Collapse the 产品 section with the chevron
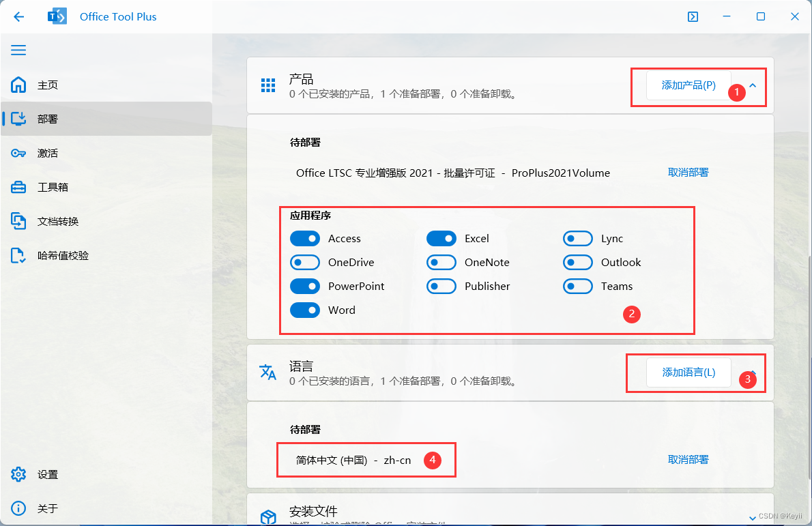Viewport: 812px width, 526px height. pyautogui.click(x=752, y=86)
